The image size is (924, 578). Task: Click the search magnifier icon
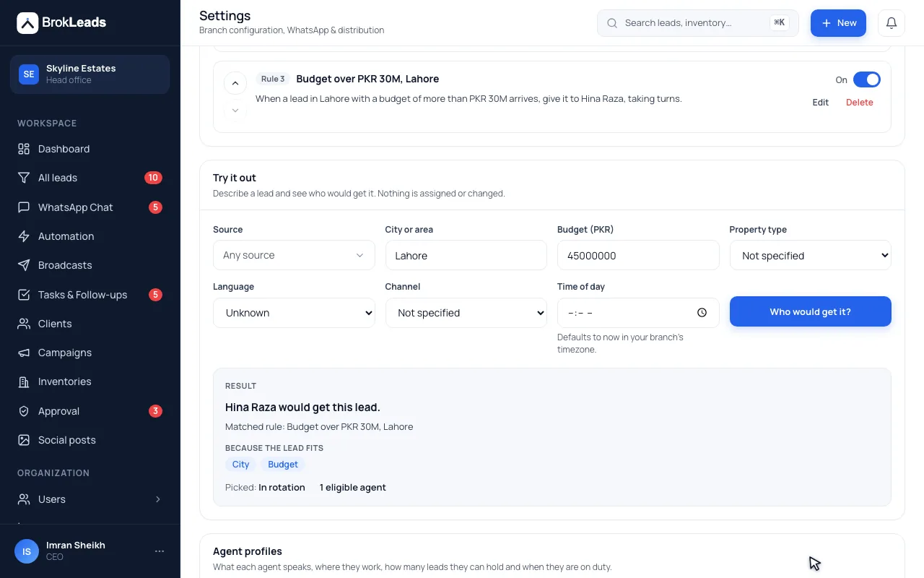point(612,23)
